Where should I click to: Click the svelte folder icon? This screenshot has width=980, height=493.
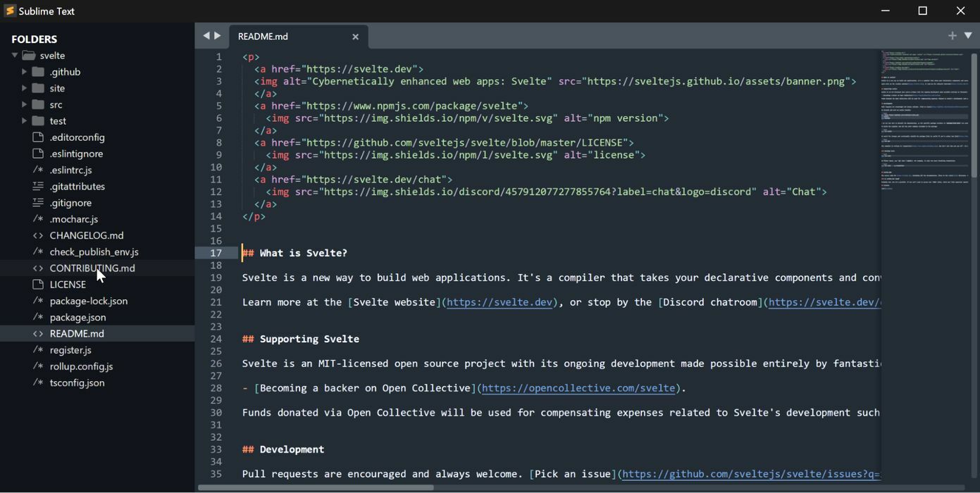pos(29,55)
